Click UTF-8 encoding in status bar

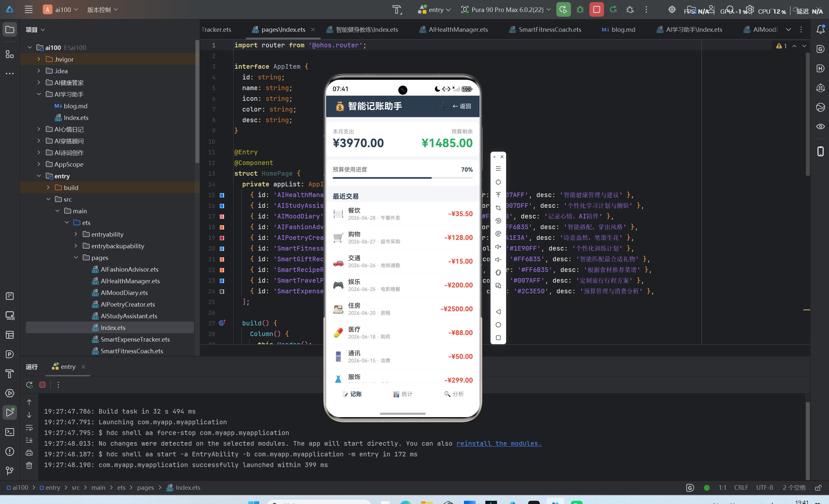coord(764,488)
